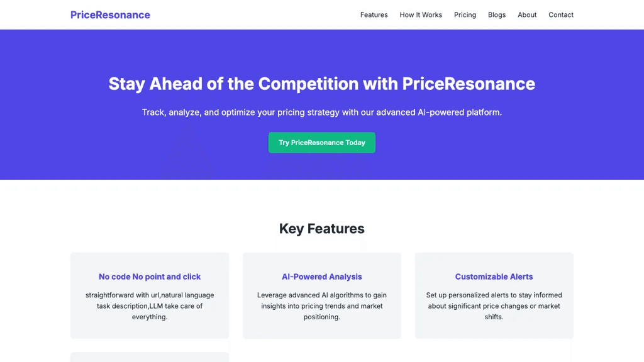644x362 pixels.
Task: Open the Features nav link
Action: 374,15
